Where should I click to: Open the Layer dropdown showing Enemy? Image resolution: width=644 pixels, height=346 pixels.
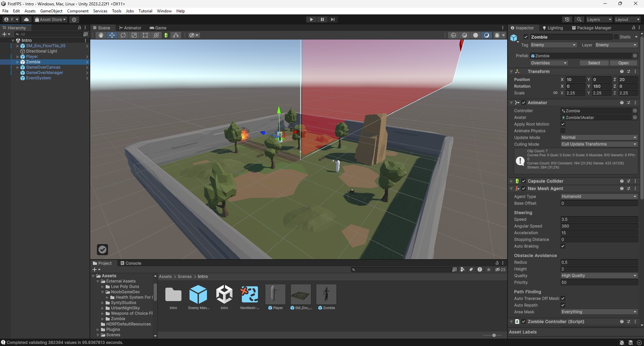[616, 45]
